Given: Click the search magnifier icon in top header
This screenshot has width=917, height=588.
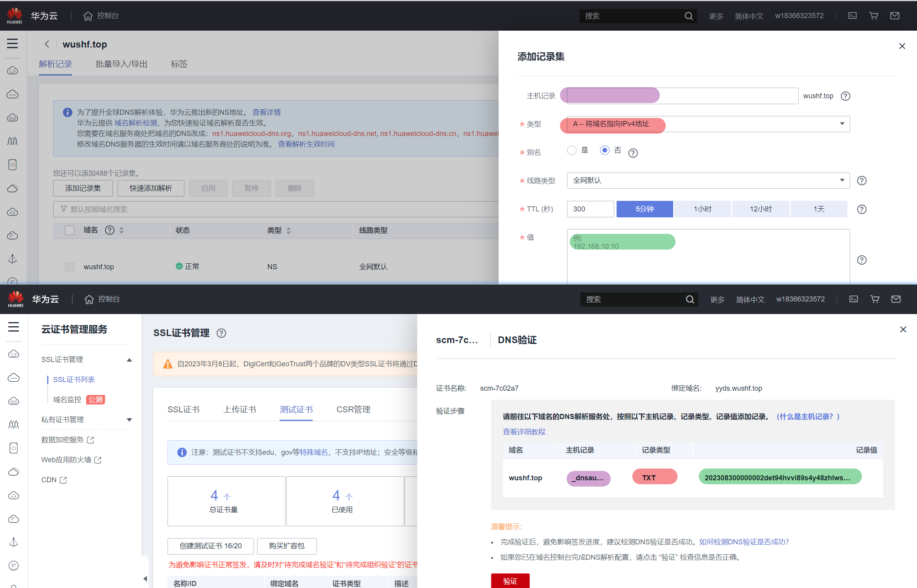Looking at the screenshot, I should [x=689, y=16].
